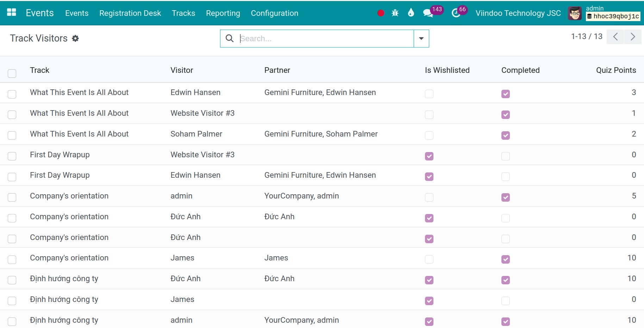The width and height of the screenshot is (644, 328).
Task: Select the Soham Palmer row checkbox
Action: coord(12,135)
